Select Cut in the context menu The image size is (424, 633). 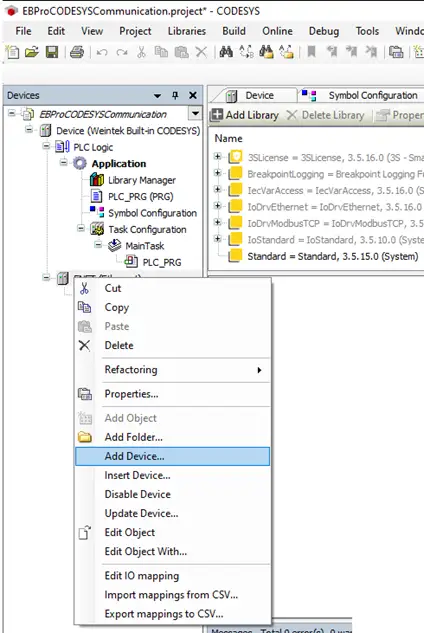pos(172,288)
